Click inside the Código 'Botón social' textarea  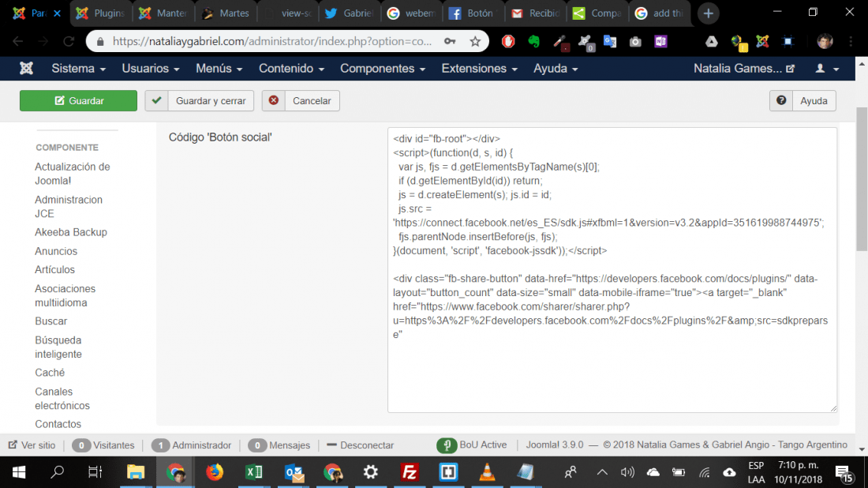612,270
